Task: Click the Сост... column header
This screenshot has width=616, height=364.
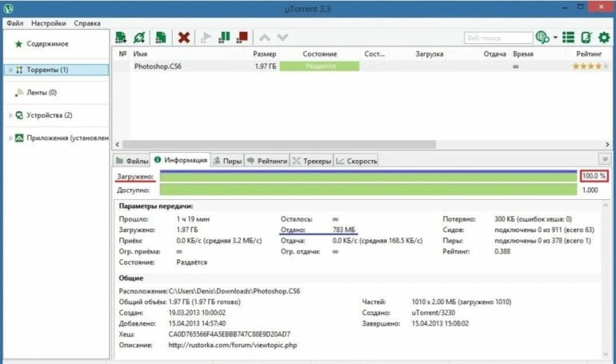Action: pyautogui.click(x=374, y=54)
